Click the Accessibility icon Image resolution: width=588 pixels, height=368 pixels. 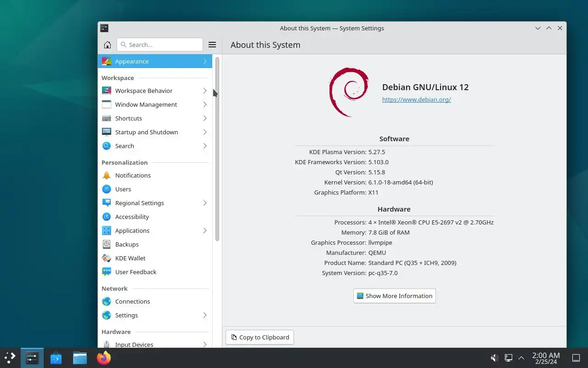pyautogui.click(x=107, y=217)
